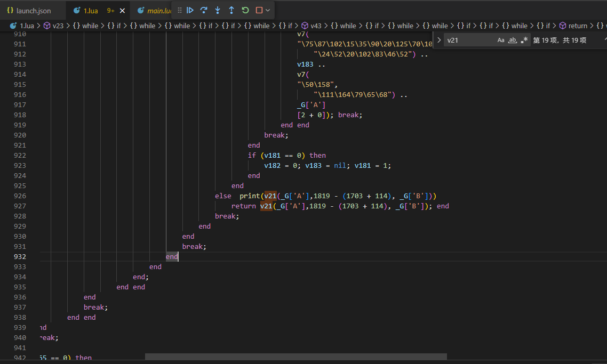Toggle Match Whole Word in search

(x=513, y=40)
